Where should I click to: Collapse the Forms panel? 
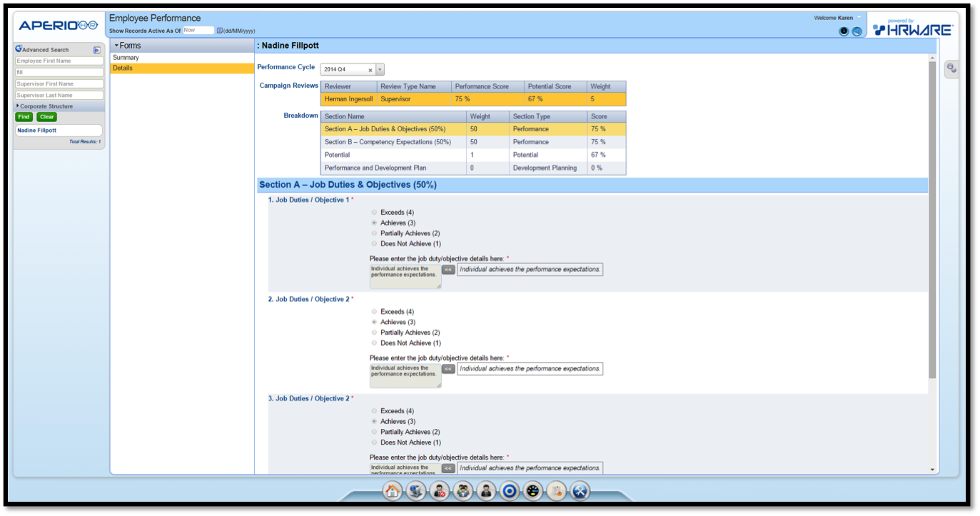pyautogui.click(x=116, y=44)
